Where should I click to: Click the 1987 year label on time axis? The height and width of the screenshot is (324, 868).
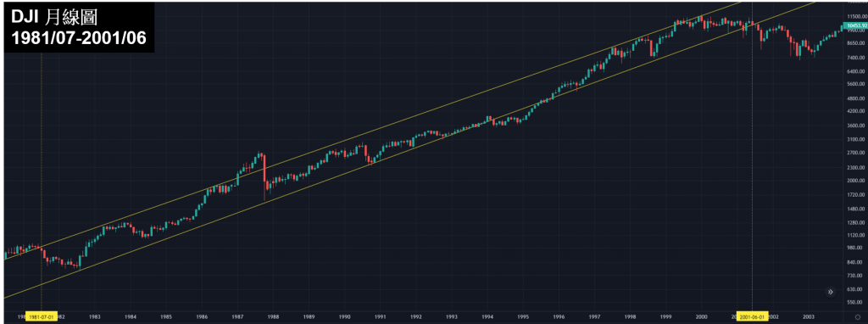point(237,317)
